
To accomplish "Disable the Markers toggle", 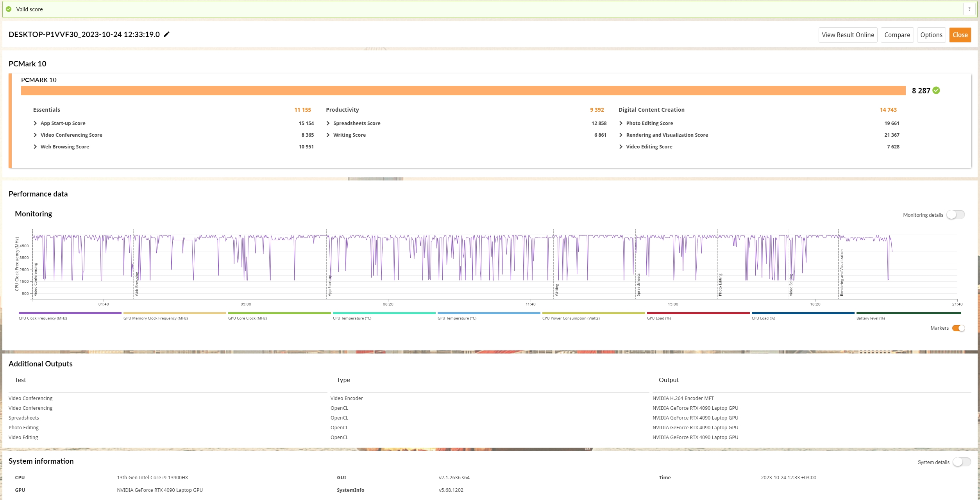I will pyautogui.click(x=958, y=328).
